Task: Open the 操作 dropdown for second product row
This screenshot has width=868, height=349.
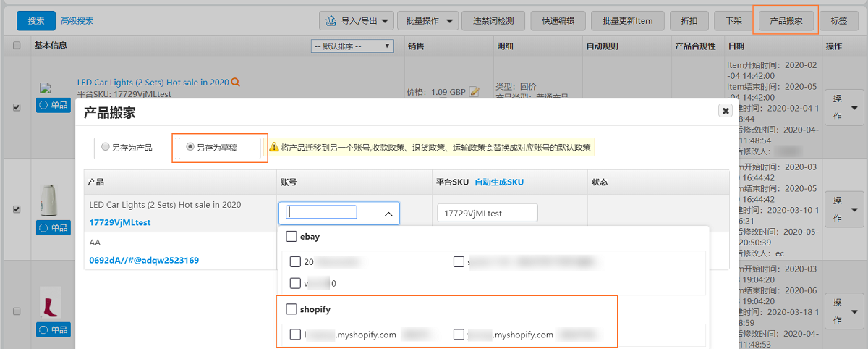Action: [x=845, y=209]
